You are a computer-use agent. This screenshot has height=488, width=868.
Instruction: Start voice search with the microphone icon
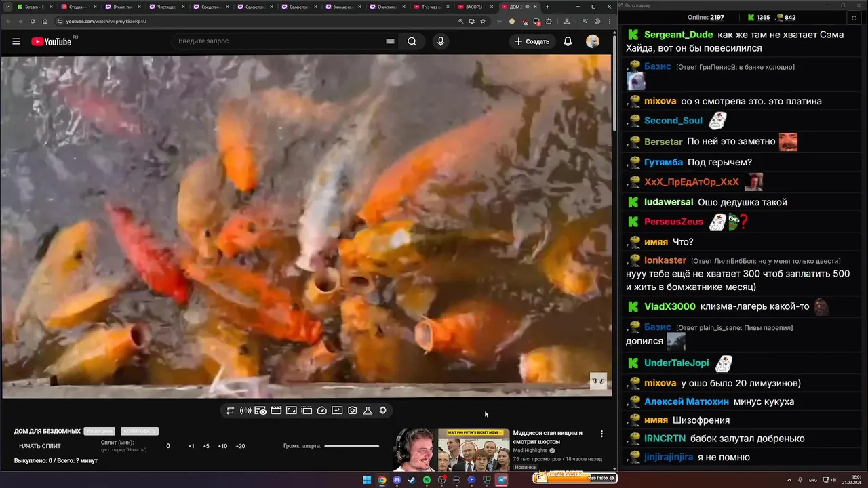point(441,41)
